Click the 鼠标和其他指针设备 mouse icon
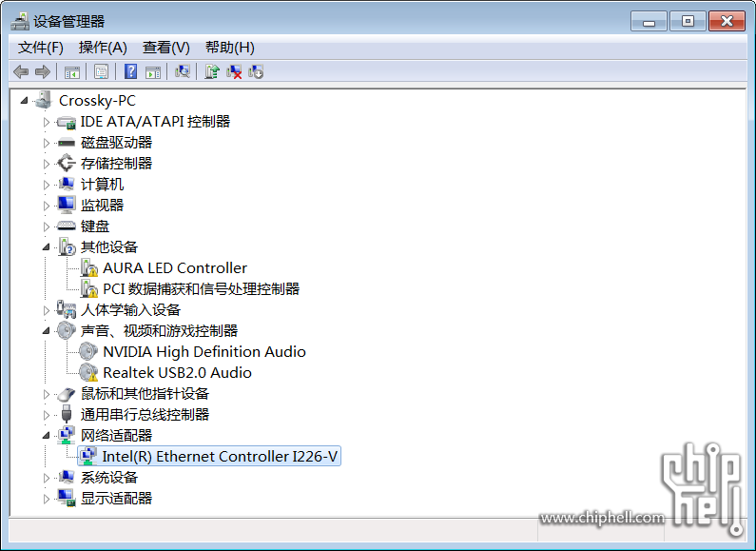Image resolution: width=756 pixels, height=551 pixels. point(66,394)
